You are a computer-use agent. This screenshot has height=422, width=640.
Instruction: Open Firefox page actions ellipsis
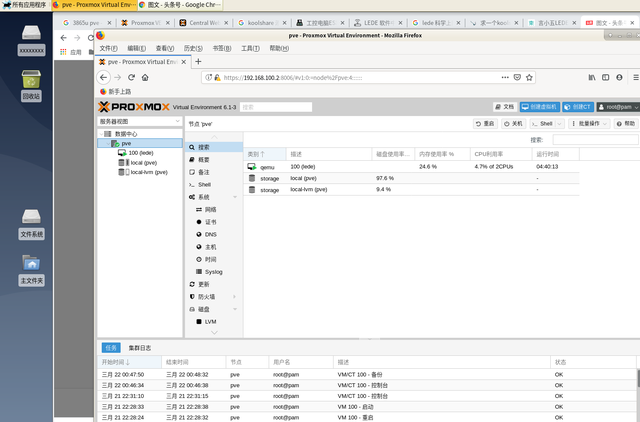[x=505, y=77]
